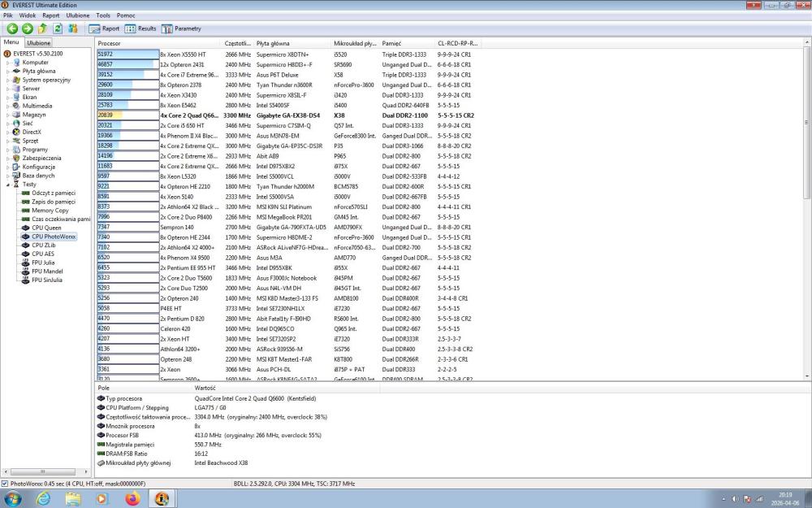Screen dimensions: 812x508
Task: Select the CPU AES benchmark
Action: point(42,254)
